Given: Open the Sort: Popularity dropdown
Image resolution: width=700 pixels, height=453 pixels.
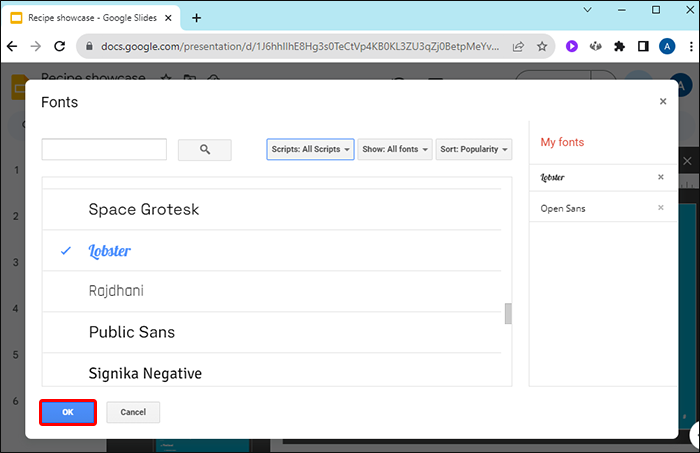Looking at the screenshot, I should point(473,150).
